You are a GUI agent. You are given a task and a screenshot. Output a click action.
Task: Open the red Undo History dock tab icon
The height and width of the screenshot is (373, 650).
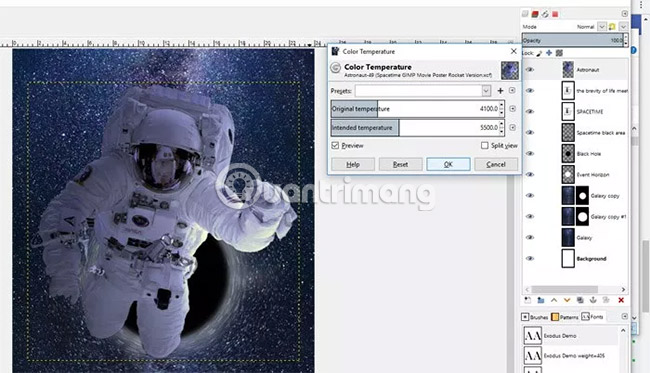(555, 14)
